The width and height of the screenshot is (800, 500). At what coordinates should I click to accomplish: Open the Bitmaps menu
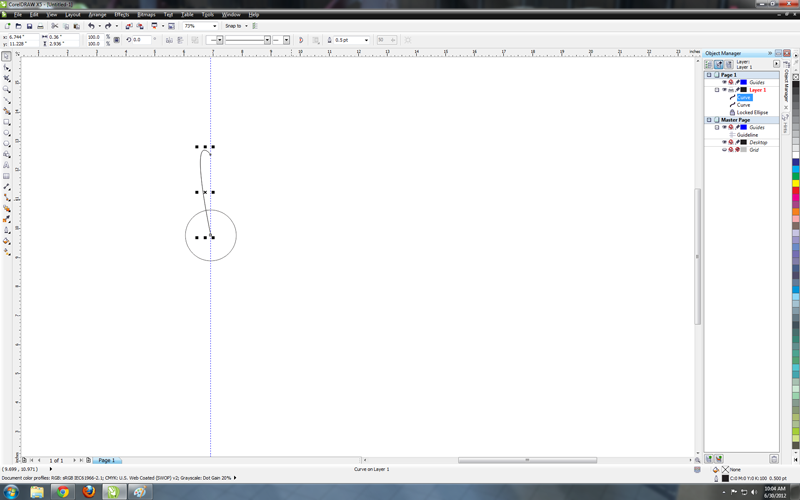coord(146,15)
